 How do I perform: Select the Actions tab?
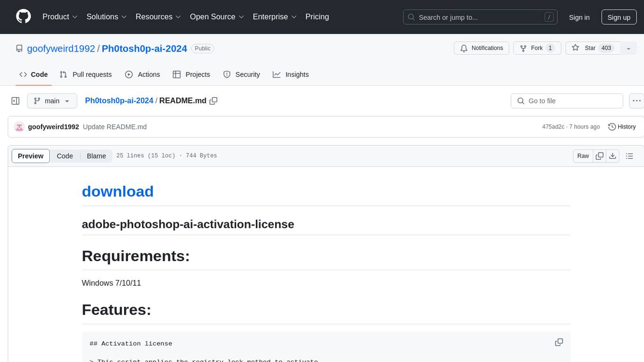point(143,74)
